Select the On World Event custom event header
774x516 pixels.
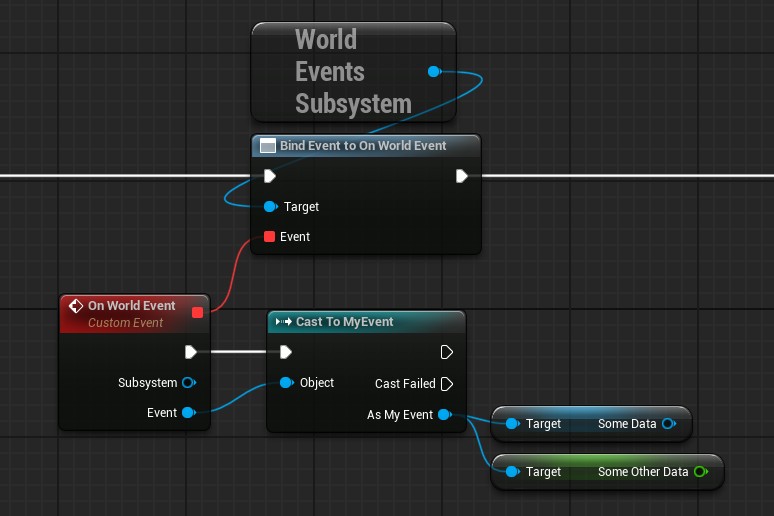coord(131,306)
